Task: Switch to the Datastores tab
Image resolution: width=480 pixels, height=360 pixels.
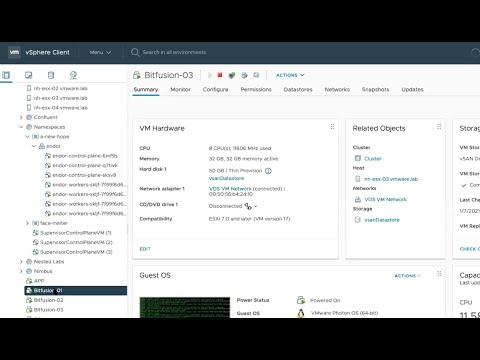Action: point(298,90)
